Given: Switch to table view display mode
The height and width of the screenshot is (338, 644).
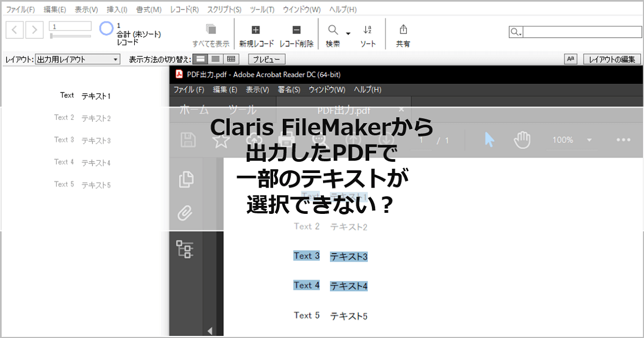Looking at the screenshot, I should pos(231,59).
